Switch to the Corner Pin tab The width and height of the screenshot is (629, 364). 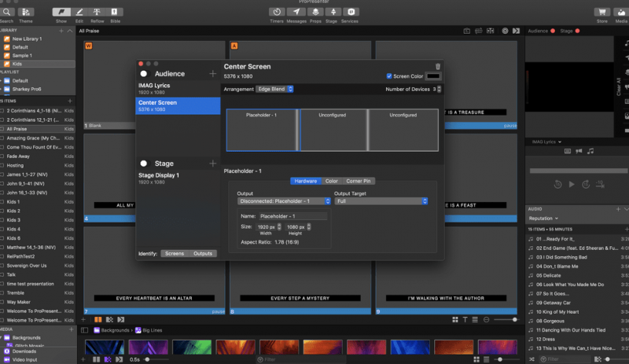[x=357, y=181]
